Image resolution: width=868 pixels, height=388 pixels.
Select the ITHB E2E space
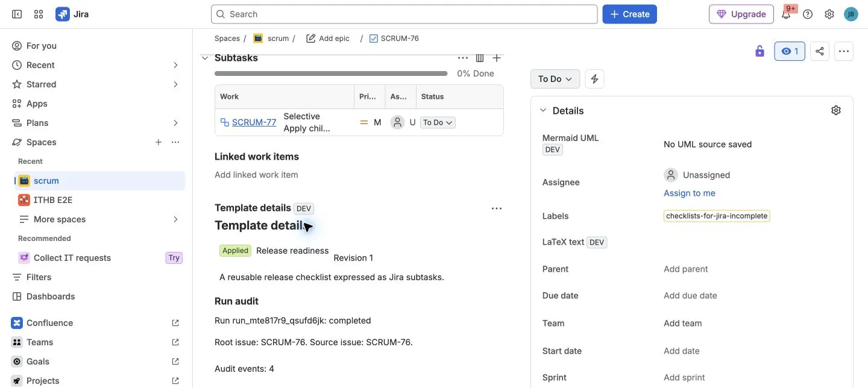click(x=99, y=200)
